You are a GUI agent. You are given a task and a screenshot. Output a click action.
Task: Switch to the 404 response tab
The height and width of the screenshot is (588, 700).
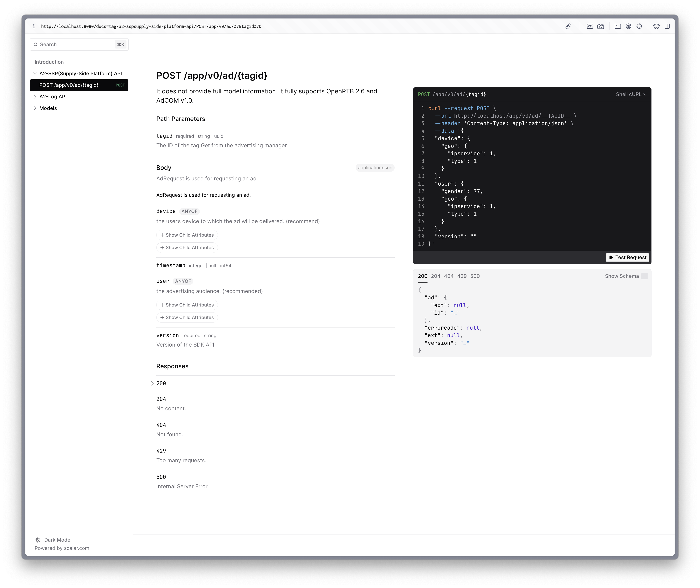coord(448,276)
